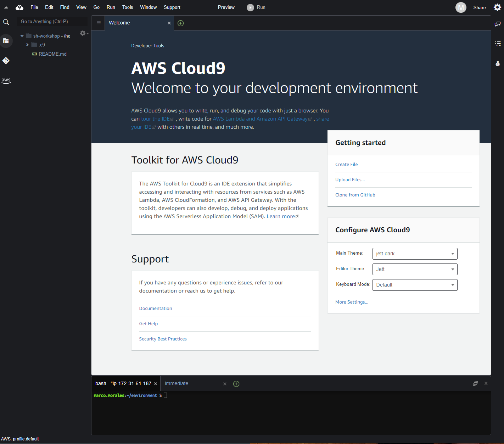
Task: Add a new editor tab
Action: 180,23
